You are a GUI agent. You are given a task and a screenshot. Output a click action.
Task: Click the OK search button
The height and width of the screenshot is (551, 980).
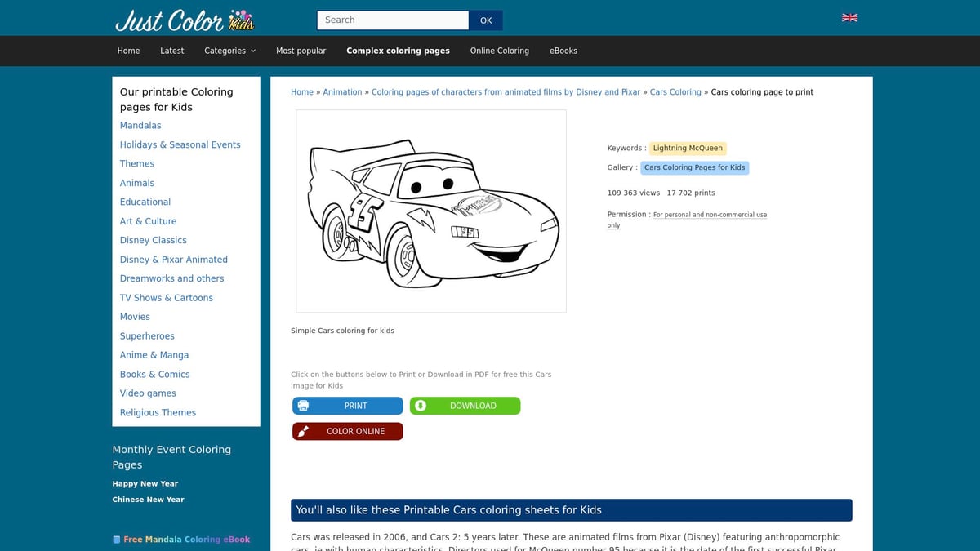(486, 20)
